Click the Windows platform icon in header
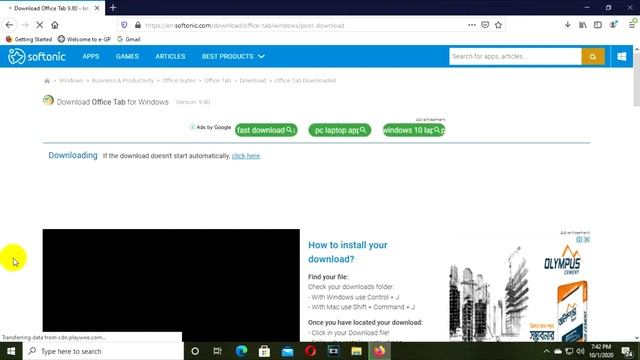The image size is (640, 360). pos(622,56)
